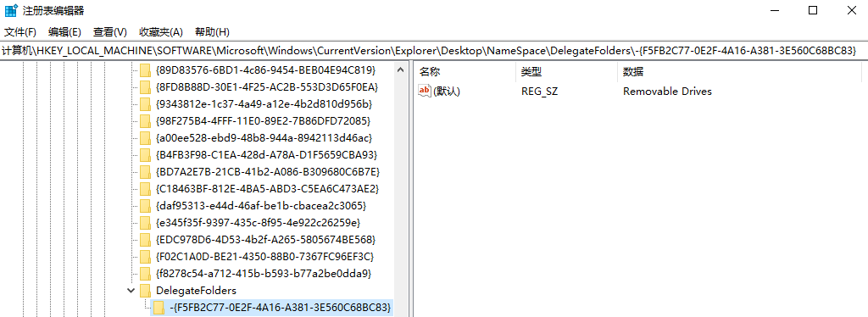Select key {a00ee528-ebd9-48b8-944a-8942113d46ac}
This screenshot has width=868, height=317.
tap(264, 138)
